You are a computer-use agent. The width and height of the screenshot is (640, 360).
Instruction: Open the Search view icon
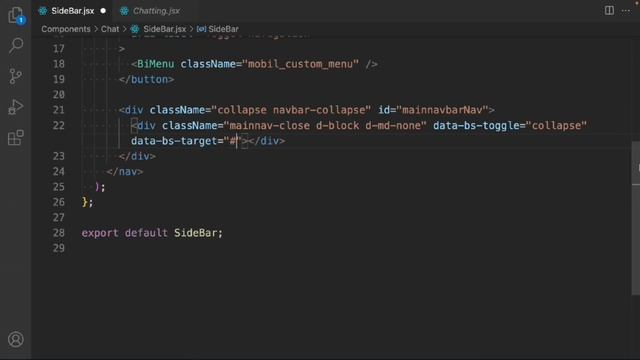16,45
